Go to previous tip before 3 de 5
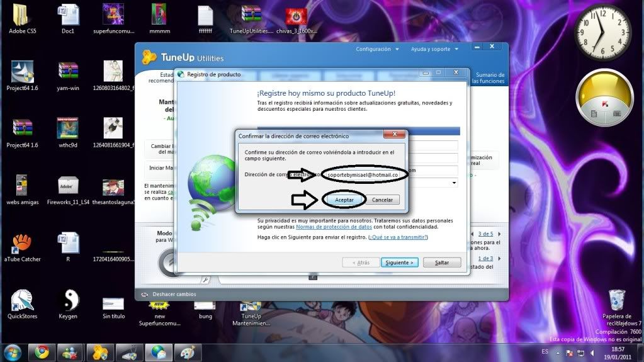Screen dimensions: 644x362 coord(472,234)
